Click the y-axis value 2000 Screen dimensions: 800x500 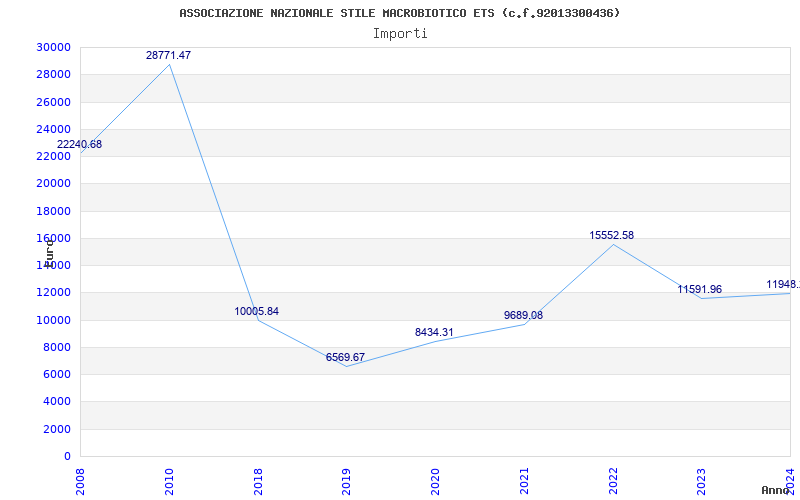coord(56,430)
